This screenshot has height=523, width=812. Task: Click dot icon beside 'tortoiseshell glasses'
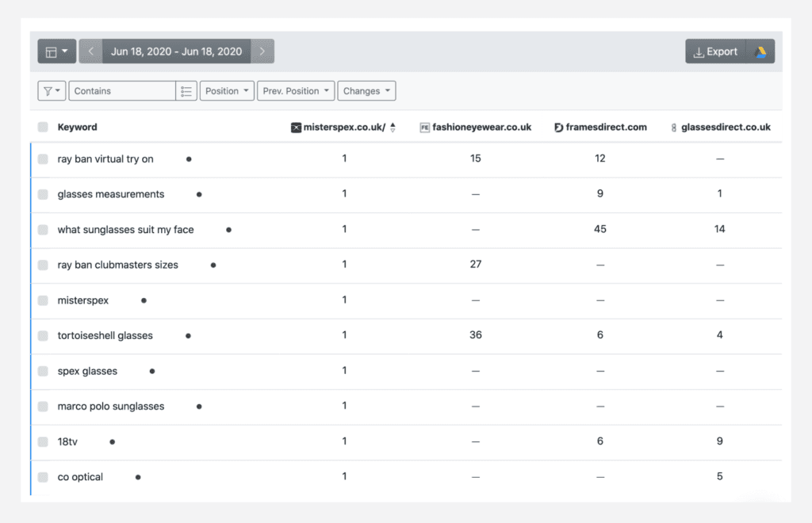point(189,336)
